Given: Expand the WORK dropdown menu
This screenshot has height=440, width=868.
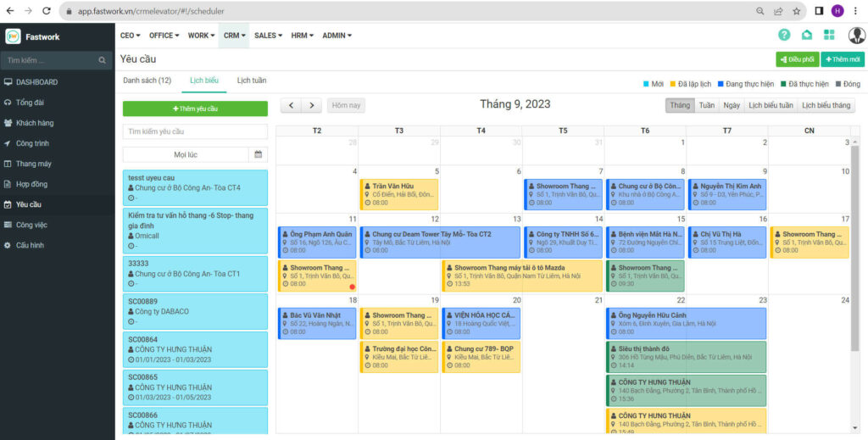Looking at the screenshot, I should pos(201,36).
